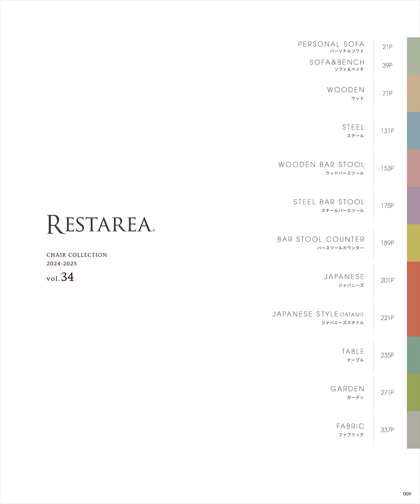This screenshot has height=504, width=420.
Task: Open the FABRIC section entry
Action: click(x=350, y=426)
